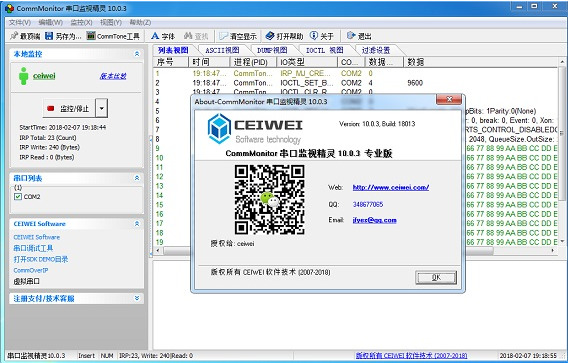
Task: Click the WeChat QR code image
Action: pos(269,199)
